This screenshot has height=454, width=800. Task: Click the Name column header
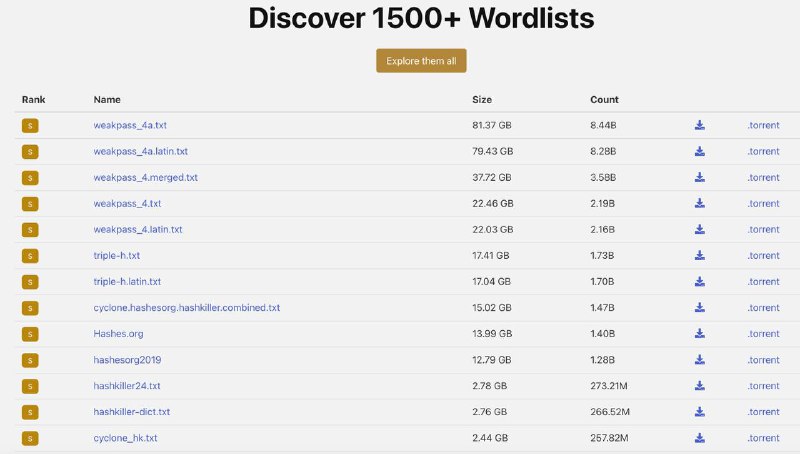[x=107, y=99]
